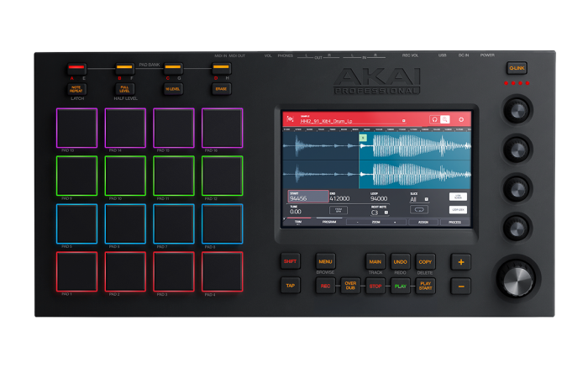
Task: Toggle the Note Repeat button
Action: click(x=76, y=89)
